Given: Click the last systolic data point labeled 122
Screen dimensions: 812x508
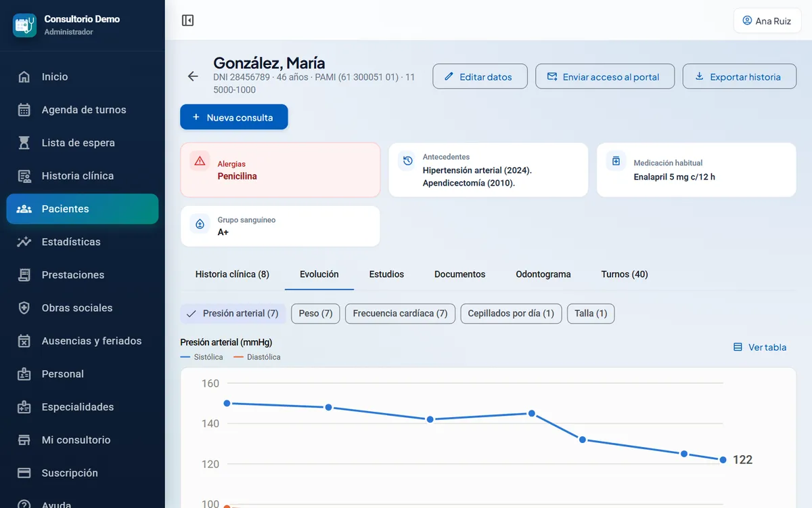Looking at the screenshot, I should pyautogui.click(x=723, y=460).
